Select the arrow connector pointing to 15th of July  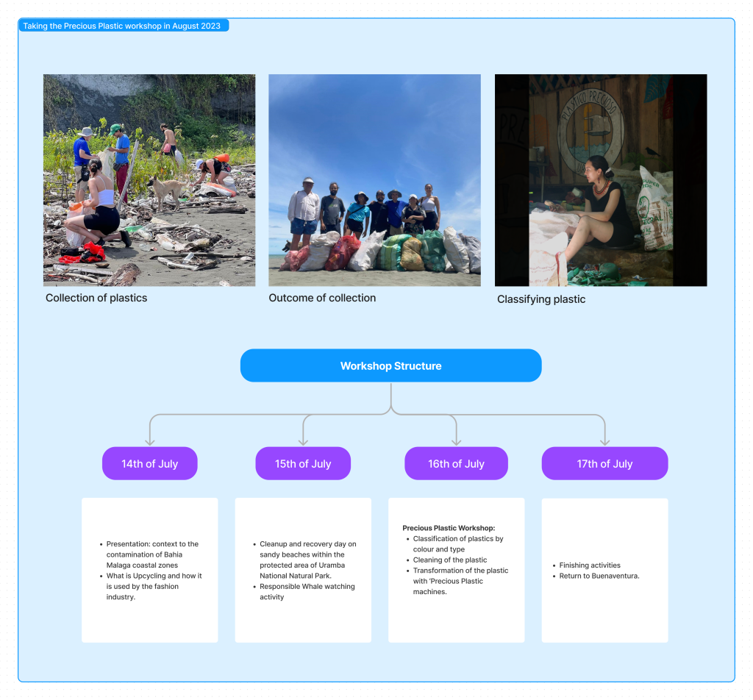pos(303,430)
